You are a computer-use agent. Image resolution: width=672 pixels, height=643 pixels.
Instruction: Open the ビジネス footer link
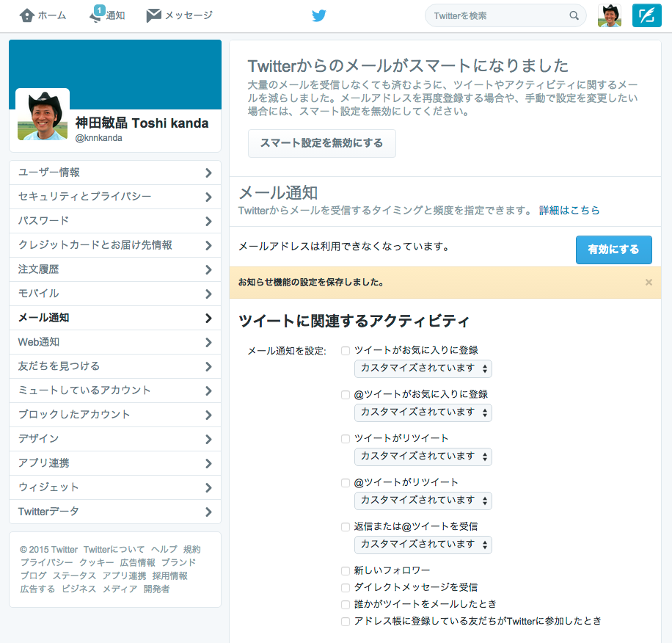point(78,589)
